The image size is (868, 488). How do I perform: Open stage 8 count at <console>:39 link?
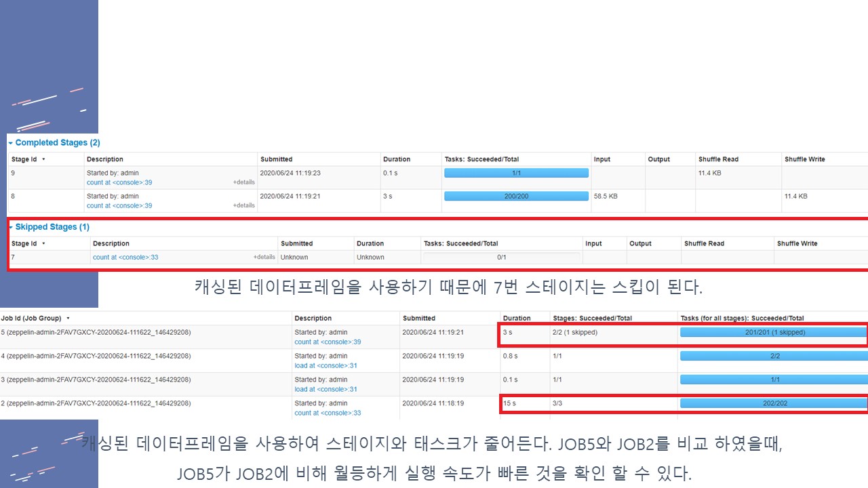click(119, 205)
